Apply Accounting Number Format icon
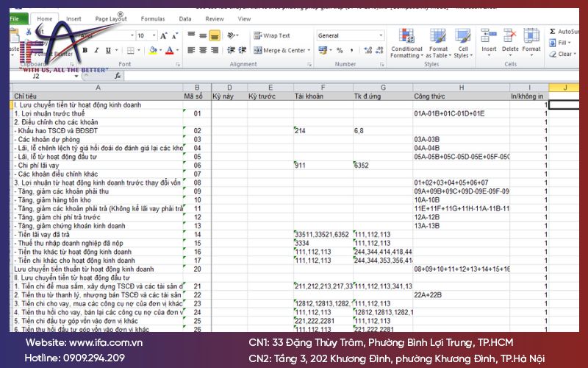The height and width of the screenshot is (368, 588). [323, 50]
